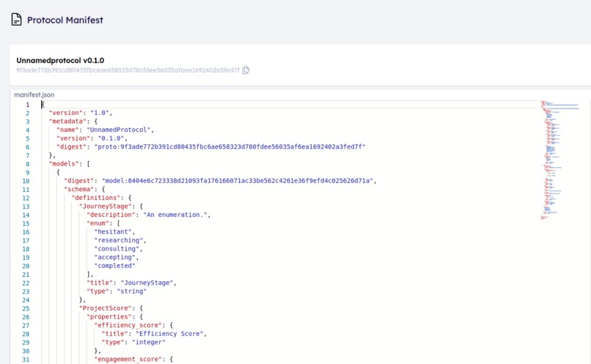Click the code minimap overview
Image resolution: width=591 pixels, height=364 pixels.
(x=559, y=160)
